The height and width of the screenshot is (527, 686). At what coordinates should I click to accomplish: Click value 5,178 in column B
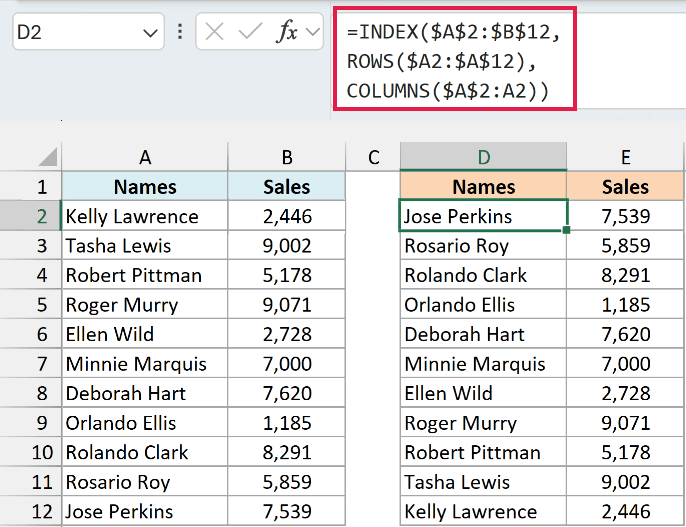click(287, 275)
